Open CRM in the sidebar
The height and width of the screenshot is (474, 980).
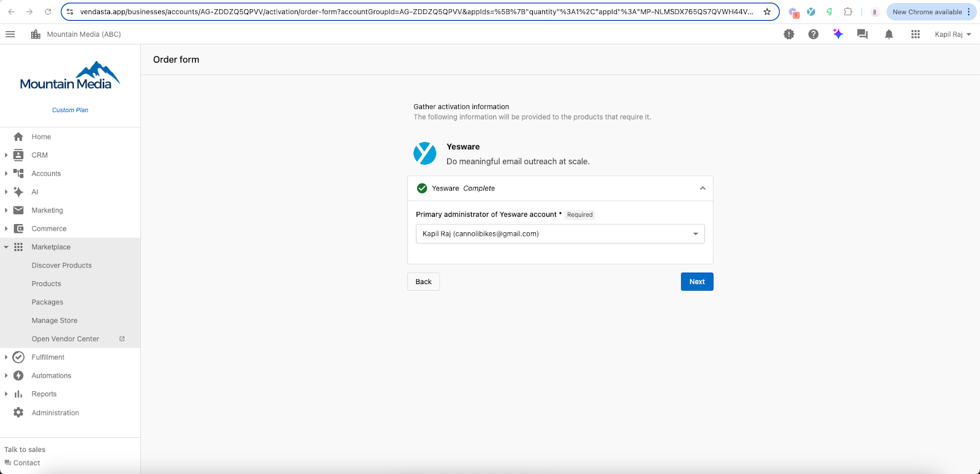pyautogui.click(x=40, y=155)
